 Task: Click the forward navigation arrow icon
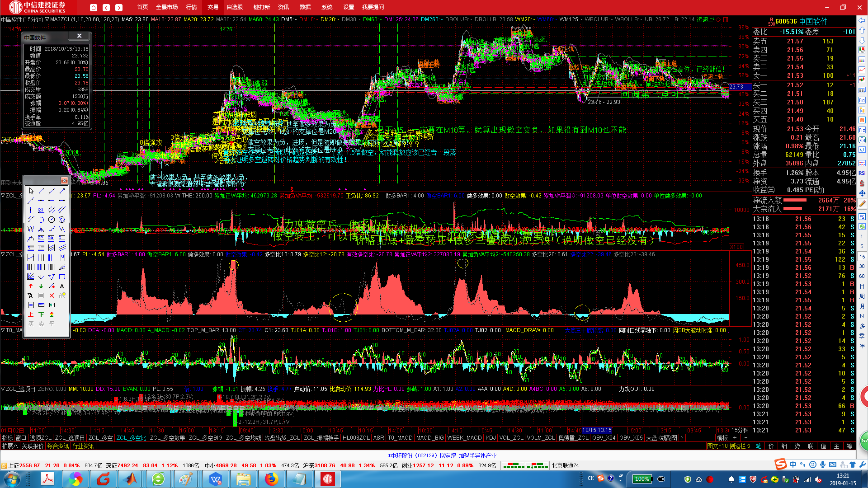point(118,7)
